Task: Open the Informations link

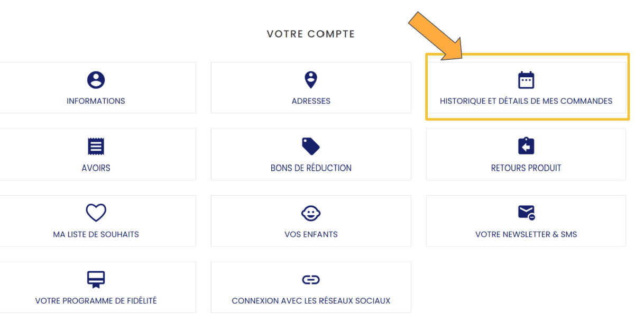Action: (96, 101)
